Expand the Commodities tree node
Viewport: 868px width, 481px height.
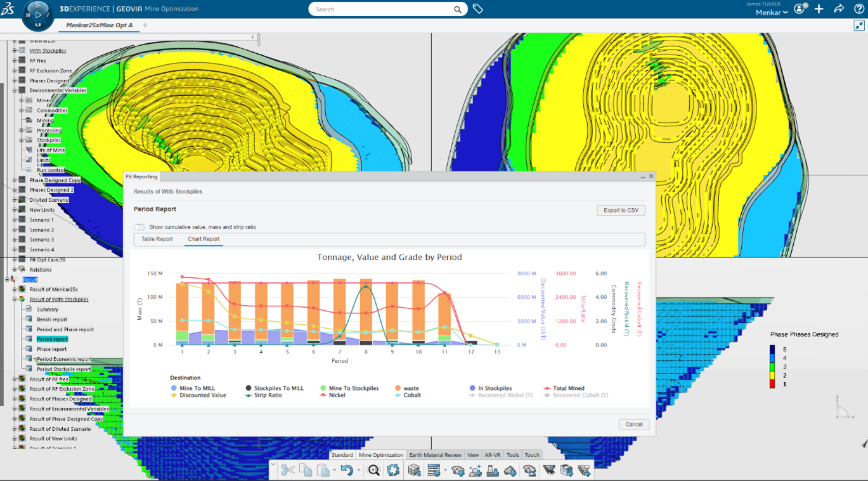pyautogui.click(x=22, y=110)
